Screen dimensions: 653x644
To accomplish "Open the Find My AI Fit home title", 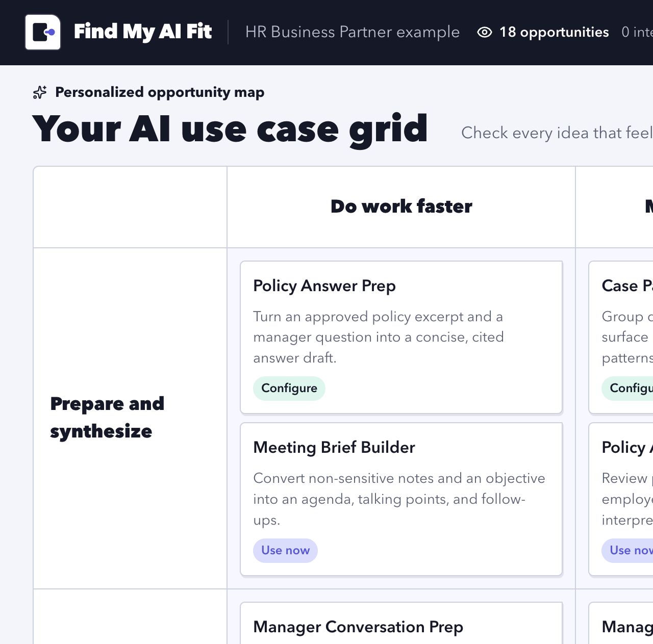I will pyautogui.click(x=143, y=32).
